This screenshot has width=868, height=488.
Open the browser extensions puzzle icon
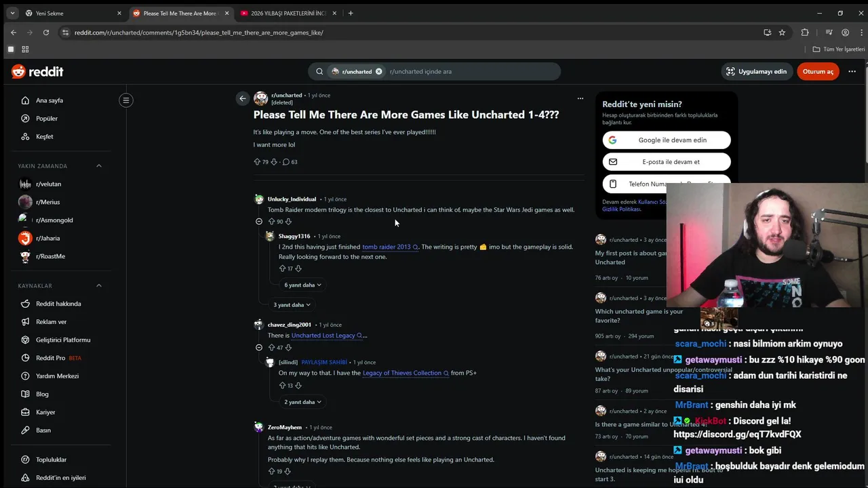point(805,33)
